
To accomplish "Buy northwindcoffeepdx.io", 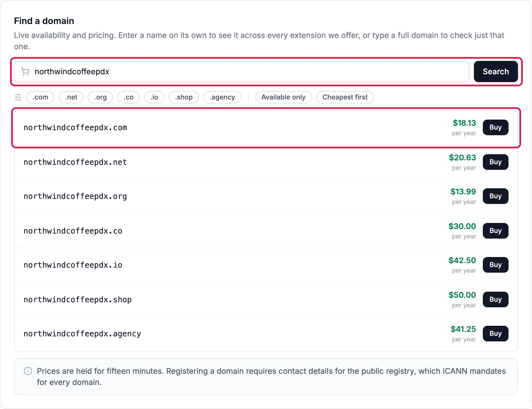I will pos(496,265).
